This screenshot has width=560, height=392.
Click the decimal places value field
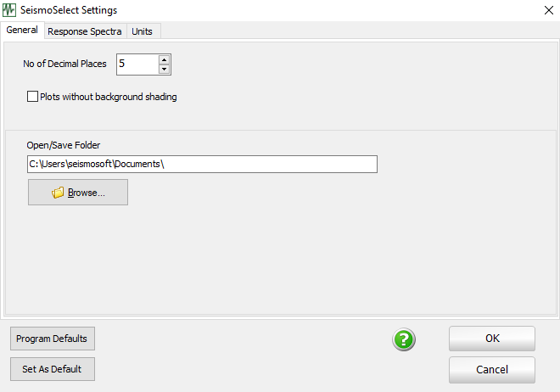click(137, 64)
